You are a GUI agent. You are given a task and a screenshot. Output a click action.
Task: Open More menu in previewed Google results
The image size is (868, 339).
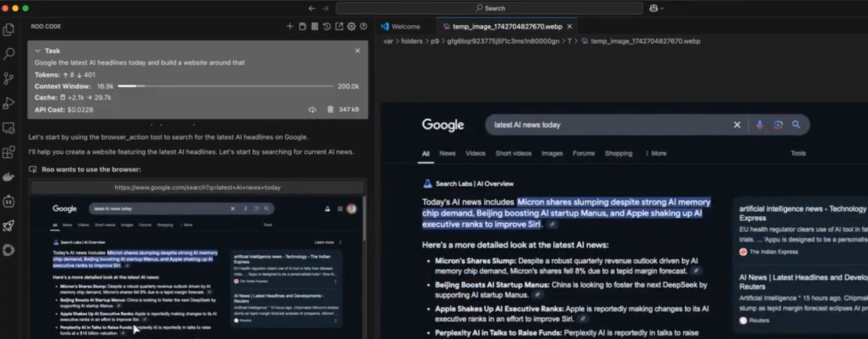[x=656, y=153]
